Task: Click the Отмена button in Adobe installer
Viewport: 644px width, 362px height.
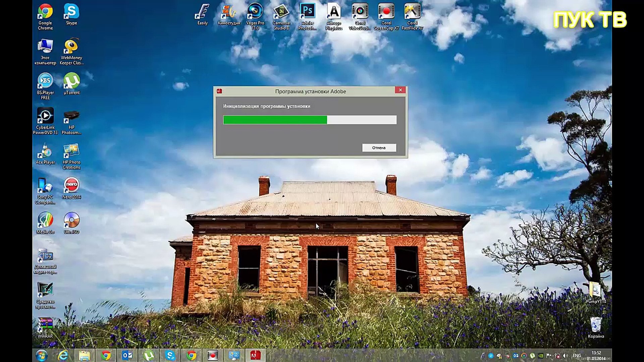Action: pos(379,148)
